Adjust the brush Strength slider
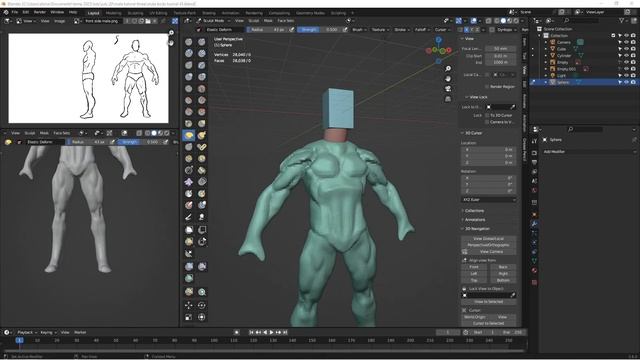The width and height of the screenshot is (640, 360). tap(320, 30)
